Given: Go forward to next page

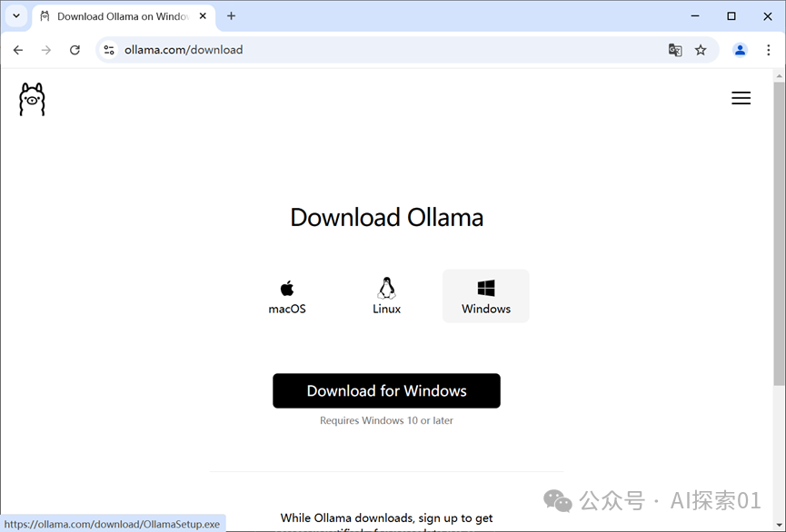Looking at the screenshot, I should [46, 50].
